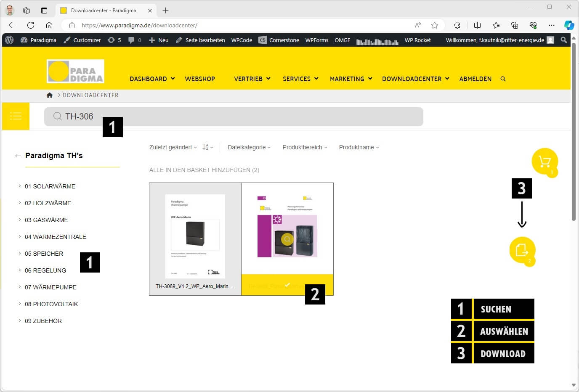Click the back arrow beside Paradigma TH's
The image size is (579, 392).
tap(18, 156)
